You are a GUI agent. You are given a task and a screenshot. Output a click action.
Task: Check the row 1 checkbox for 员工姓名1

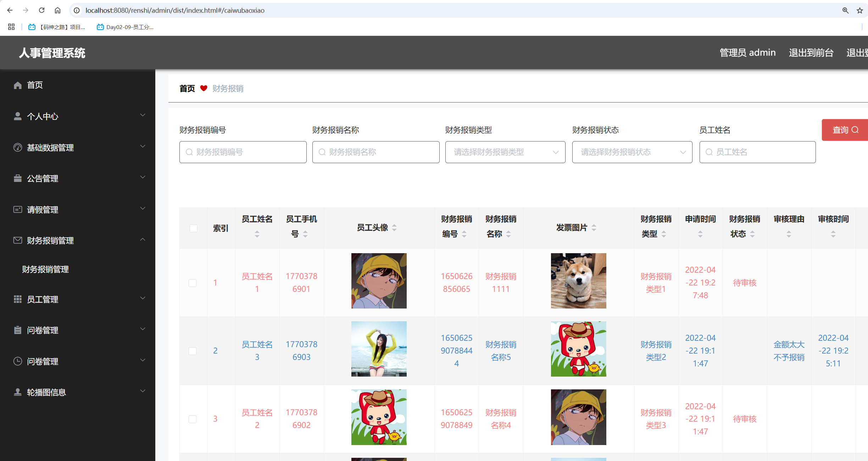click(x=193, y=283)
